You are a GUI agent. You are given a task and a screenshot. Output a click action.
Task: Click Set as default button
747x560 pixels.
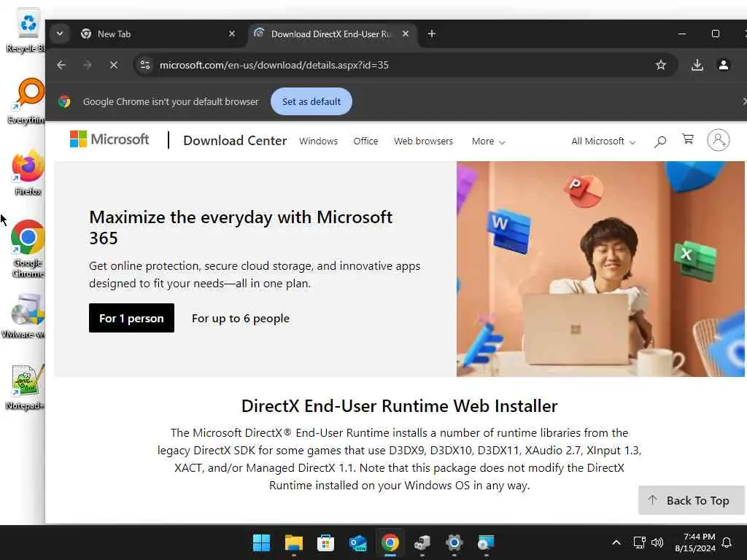click(x=311, y=101)
